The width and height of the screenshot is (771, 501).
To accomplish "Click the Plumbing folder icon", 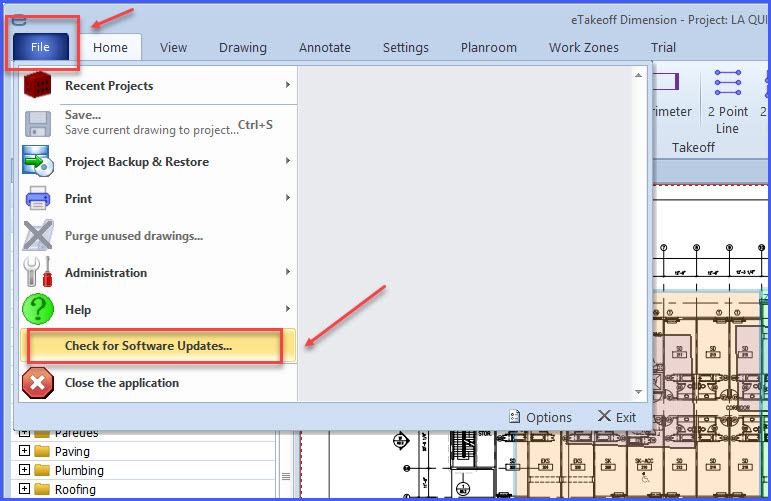I will click(42, 470).
